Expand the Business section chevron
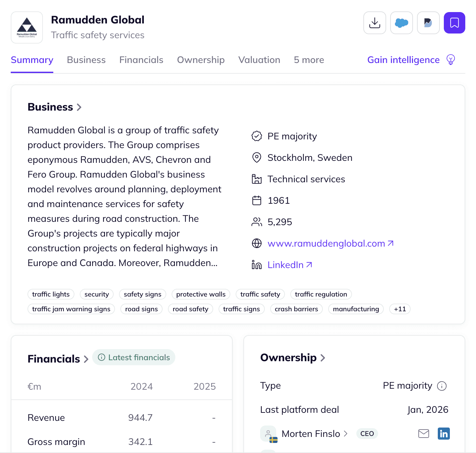 (79, 107)
